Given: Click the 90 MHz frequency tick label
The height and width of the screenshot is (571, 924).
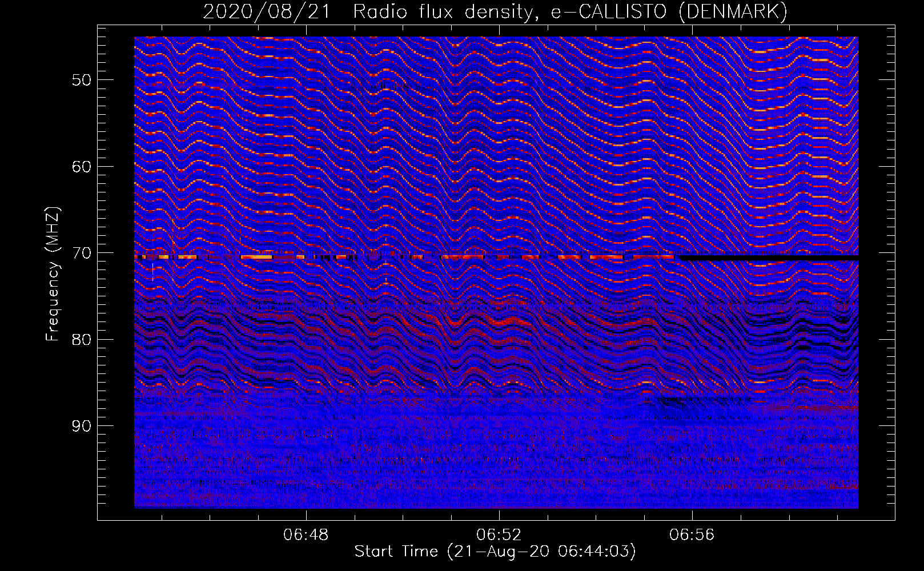Looking at the screenshot, I should (82, 426).
